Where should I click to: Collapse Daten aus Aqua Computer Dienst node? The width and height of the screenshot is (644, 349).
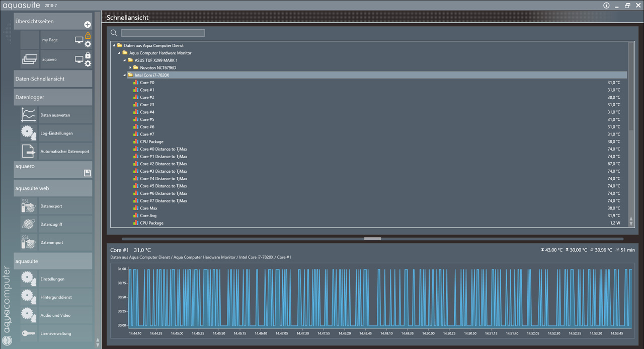[114, 45]
